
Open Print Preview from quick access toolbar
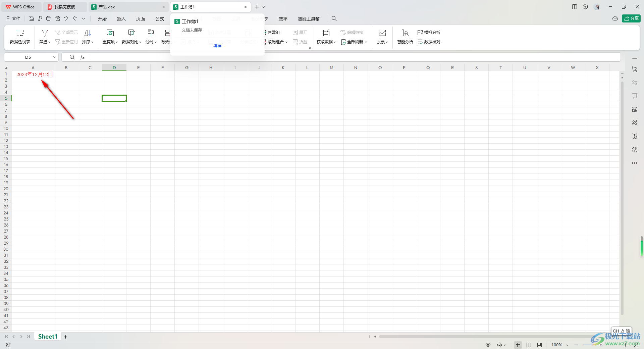(57, 19)
